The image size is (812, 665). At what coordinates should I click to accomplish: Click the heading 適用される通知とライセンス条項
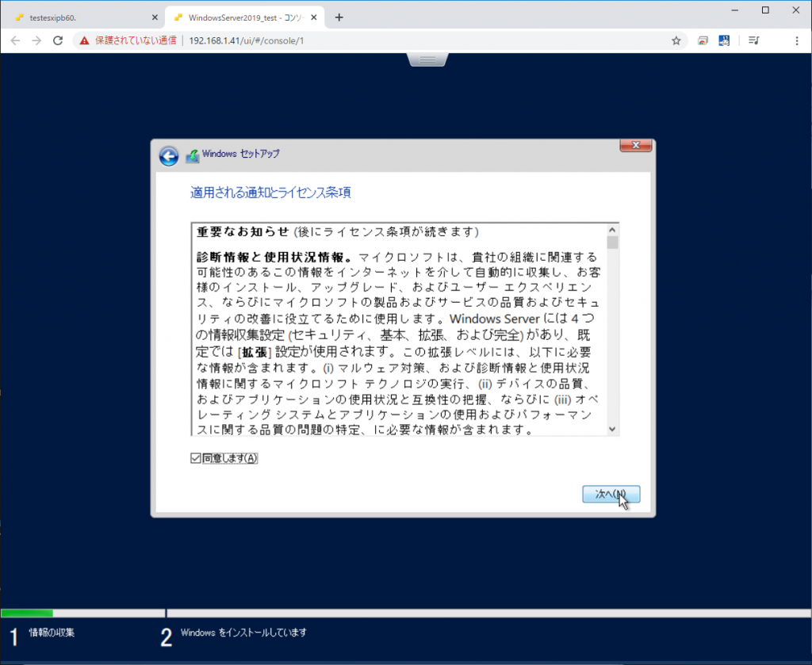point(270,193)
